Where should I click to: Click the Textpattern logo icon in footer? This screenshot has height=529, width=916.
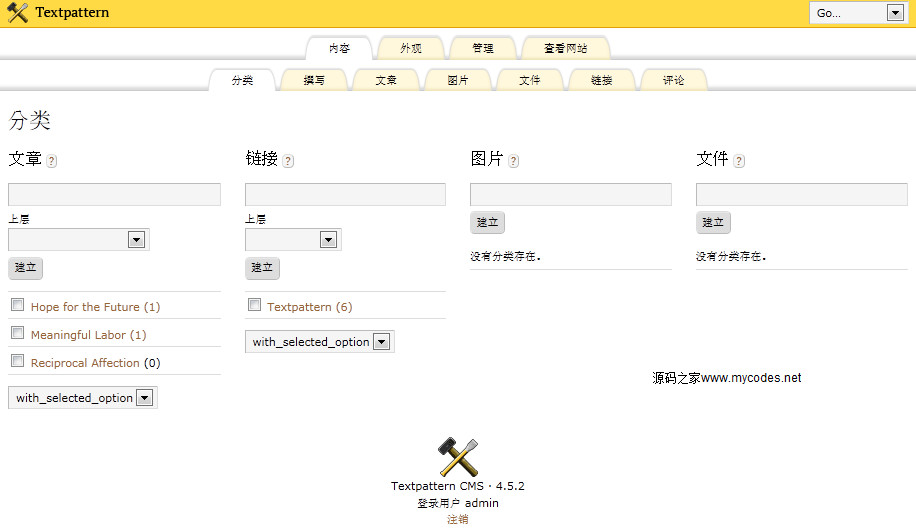(x=458, y=457)
